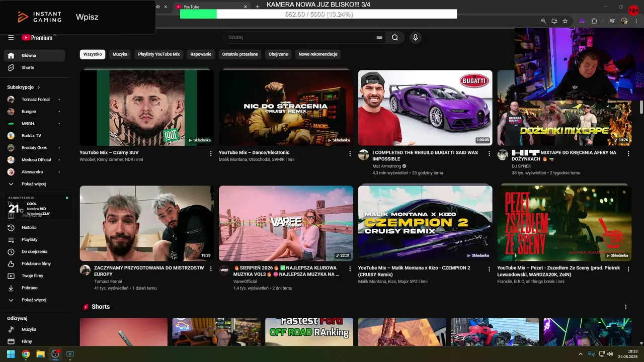The image size is (644, 362).
Task: Open Brodaty Geek subscription channel
Action: click(x=34, y=148)
